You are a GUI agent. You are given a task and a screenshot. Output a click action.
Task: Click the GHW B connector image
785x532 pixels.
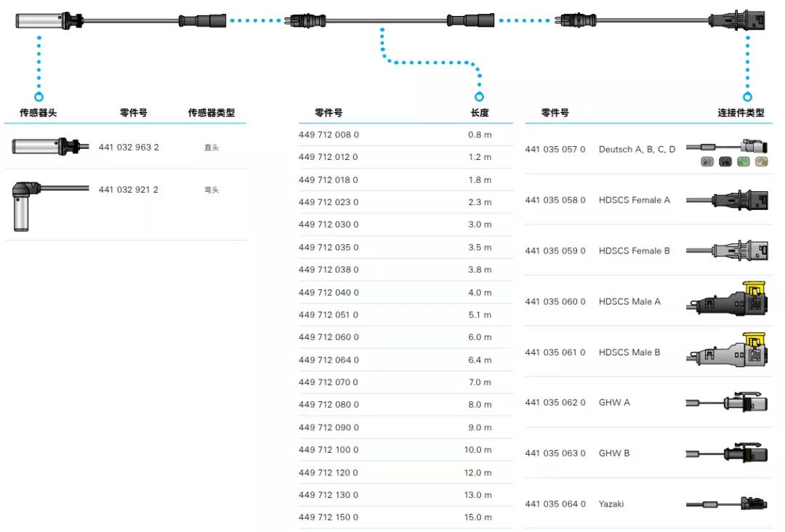(727, 454)
